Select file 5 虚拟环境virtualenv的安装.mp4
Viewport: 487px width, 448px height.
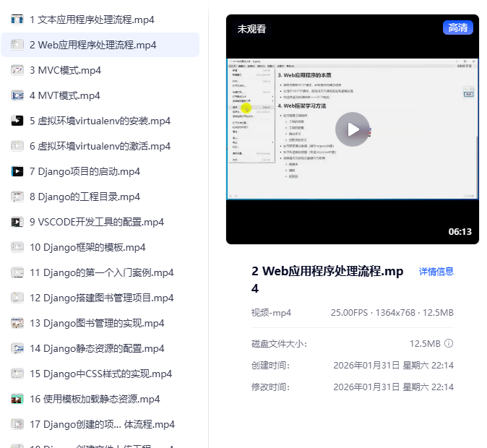coord(100,121)
